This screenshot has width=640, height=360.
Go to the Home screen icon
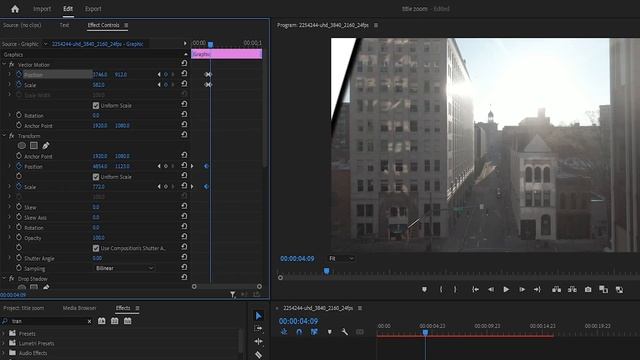coord(15,9)
